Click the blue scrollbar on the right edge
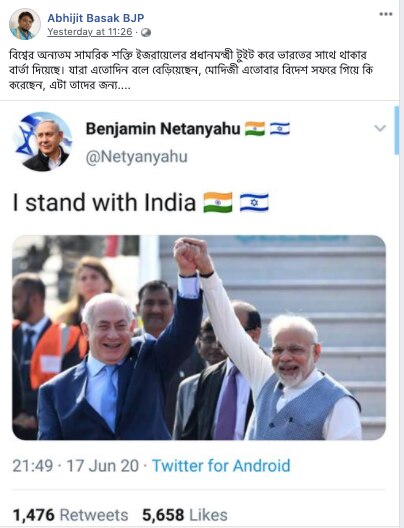This screenshot has height=528, width=404. coord(397,130)
